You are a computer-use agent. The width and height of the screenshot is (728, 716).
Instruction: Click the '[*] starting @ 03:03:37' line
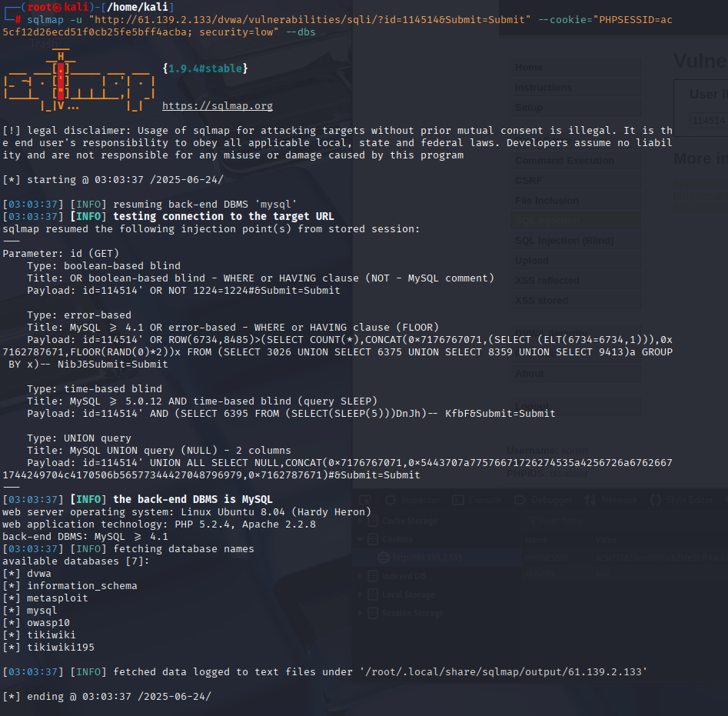[113, 180]
